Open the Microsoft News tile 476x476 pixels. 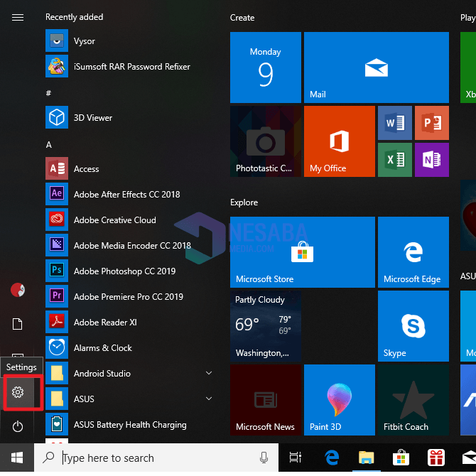[266, 400]
